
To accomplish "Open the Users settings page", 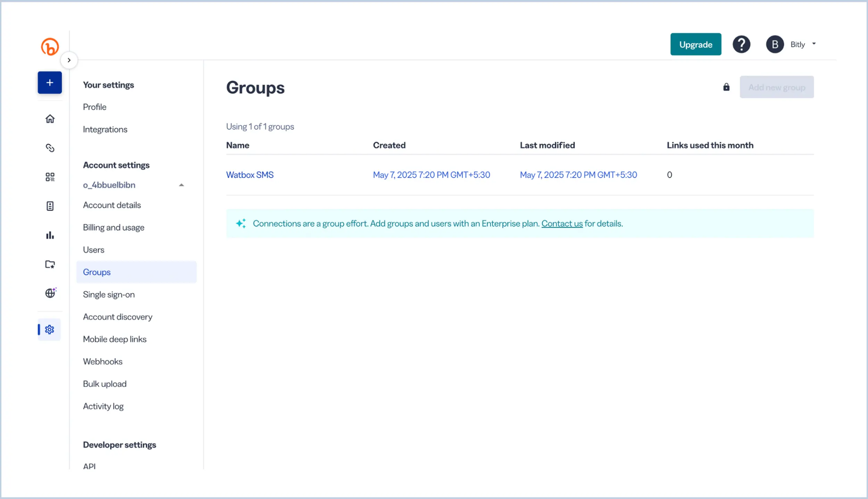I will 93,250.
